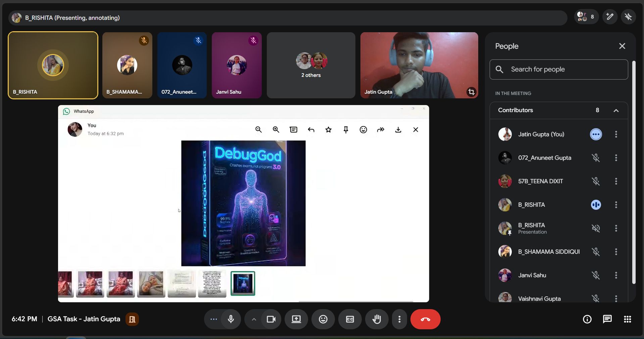Click People panel vertical scrollbar
This screenshot has height=339, width=644.
[634, 172]
